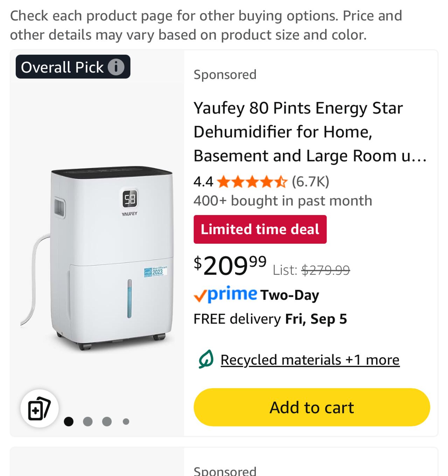
Task: Open Recycled materials +1 more link
Action: pos(310,360)
